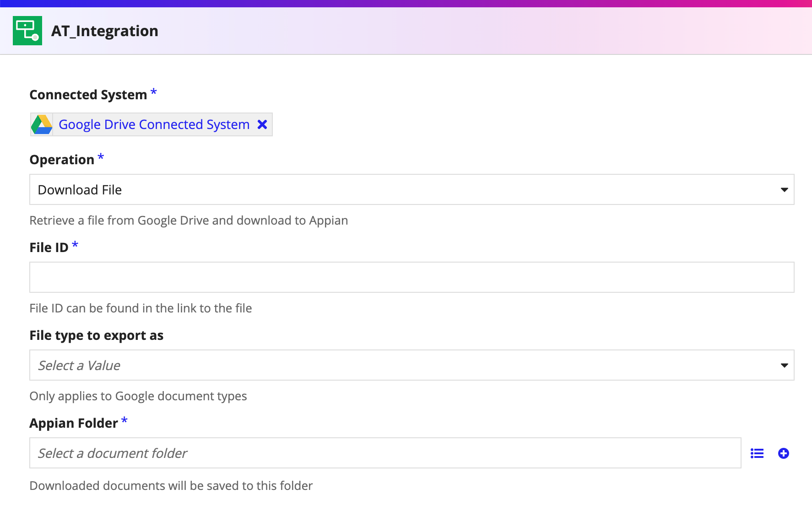The image size is (812, 516).
Task: Click Downloaded documents will be saved hint
Action: [171, 486]
